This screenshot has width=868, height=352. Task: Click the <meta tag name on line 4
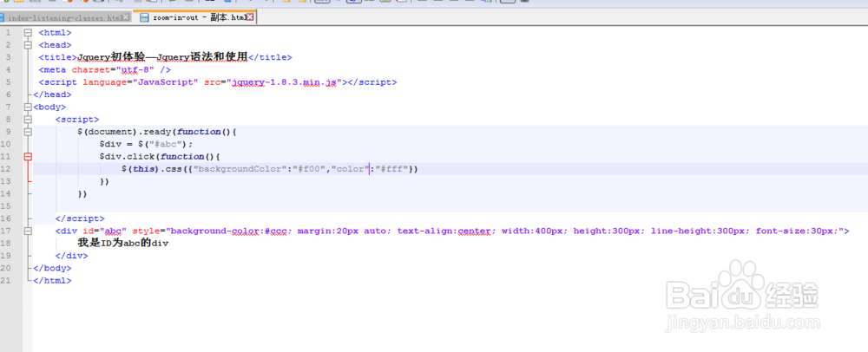click(x=52, y=69)
